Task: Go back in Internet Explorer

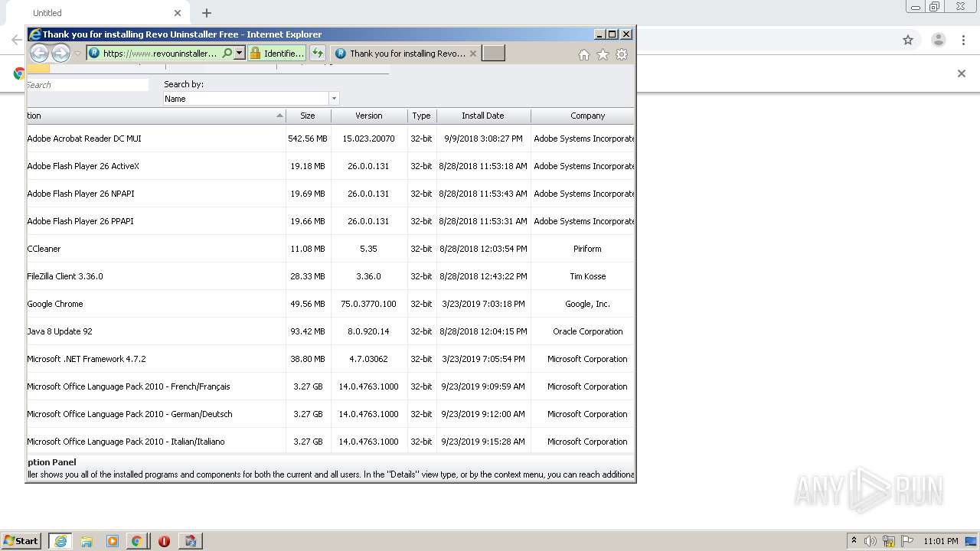Action: click(x=39, y=53)
